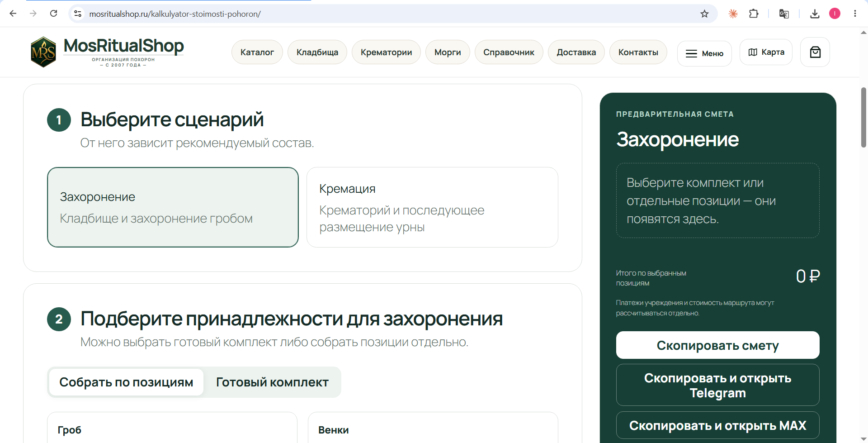The height and width of the screenshot is (443, 868).
Task: Open the Каталог menu item
Action: point(257,52)
